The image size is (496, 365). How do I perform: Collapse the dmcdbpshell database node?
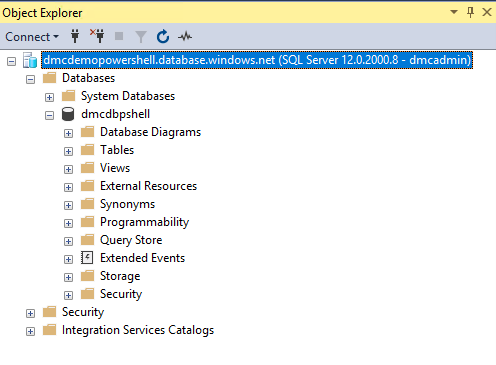(x=49, y=115)
